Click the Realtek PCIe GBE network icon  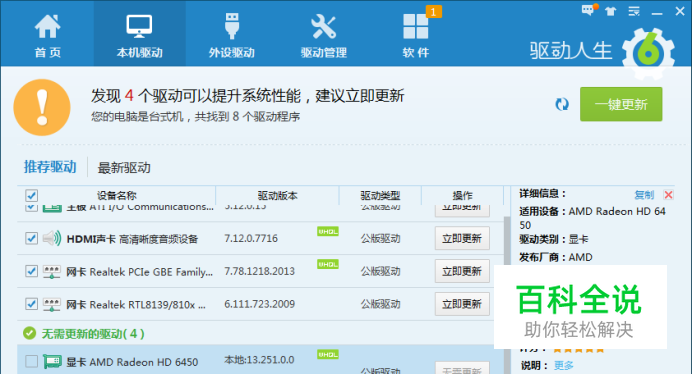tap(52, 272)
